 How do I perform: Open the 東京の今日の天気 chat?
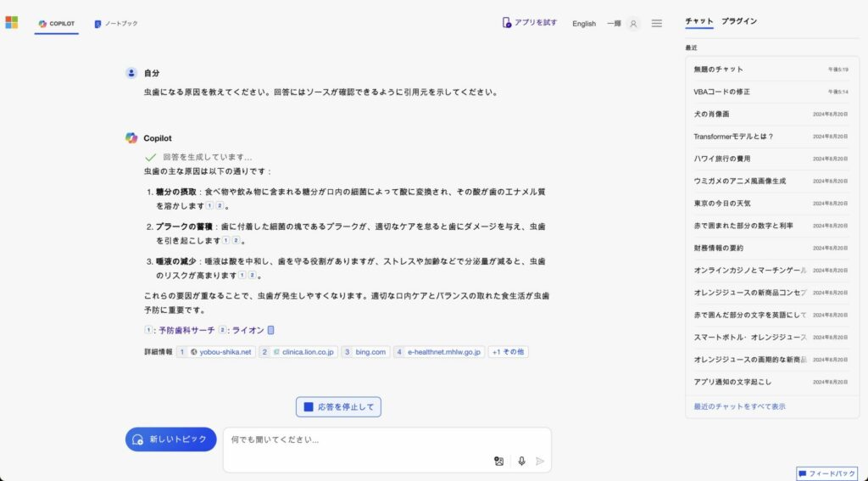click(x=771, y=204)
